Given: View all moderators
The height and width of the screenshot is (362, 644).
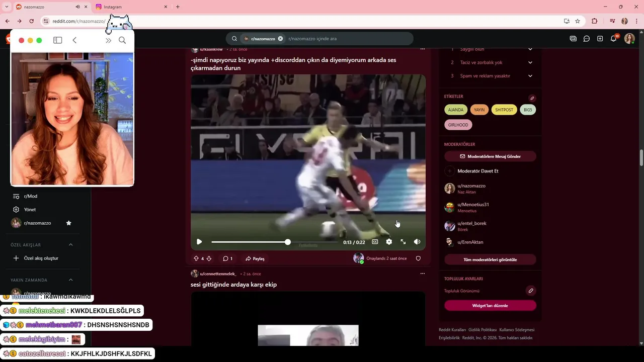Looking at the screenshot, I should click(x=490, y=259).
